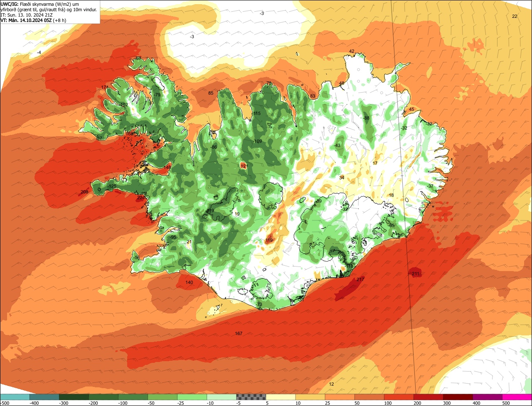Click the map value '-95'
This screenshot has height=406, width=532.
(x=173, y=237)
